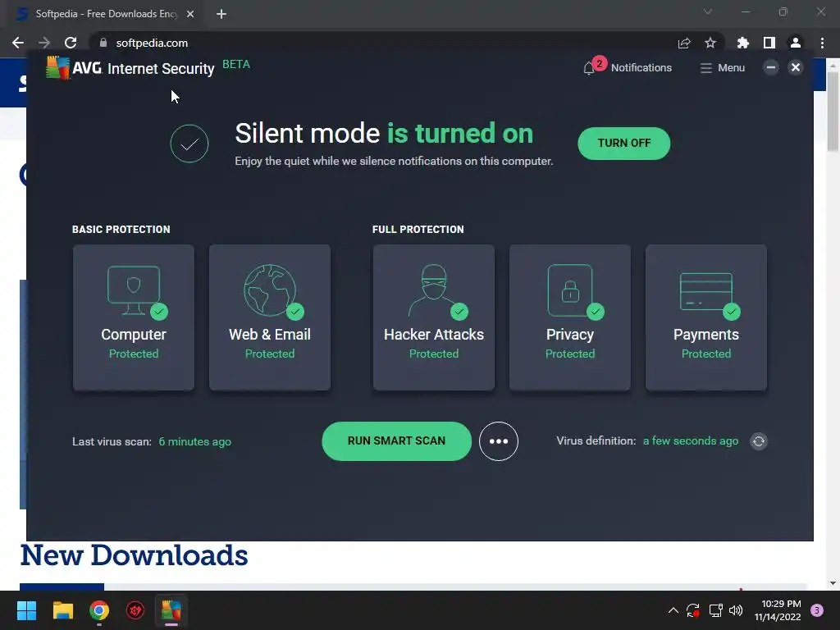The width and height of the screenshot is (840, 630).
Task: Click Computer 'Protected' status text
Action: pos(134,354)
